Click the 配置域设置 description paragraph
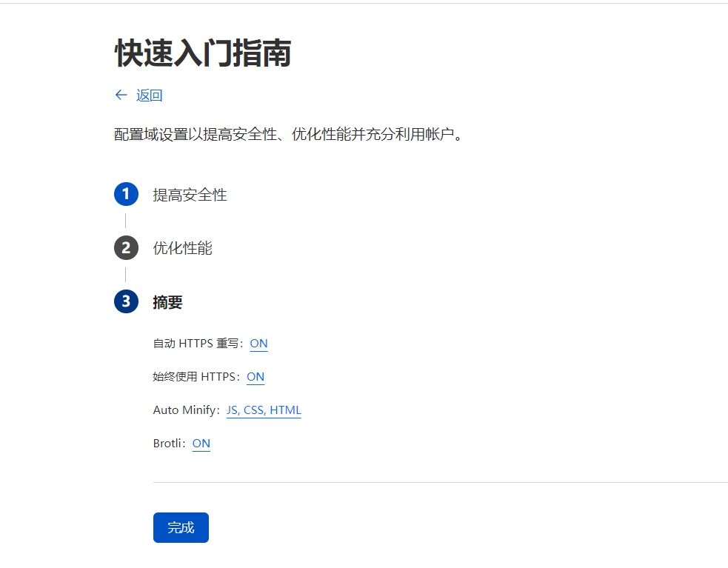The height and width of the screenshot is (568, 728). click(x=288, y=135)
